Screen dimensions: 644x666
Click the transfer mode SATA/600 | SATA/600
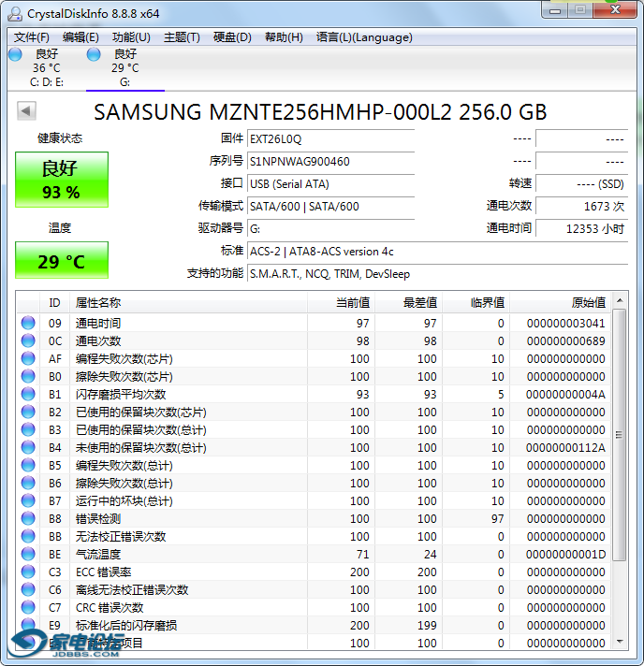tap(330, 207)
